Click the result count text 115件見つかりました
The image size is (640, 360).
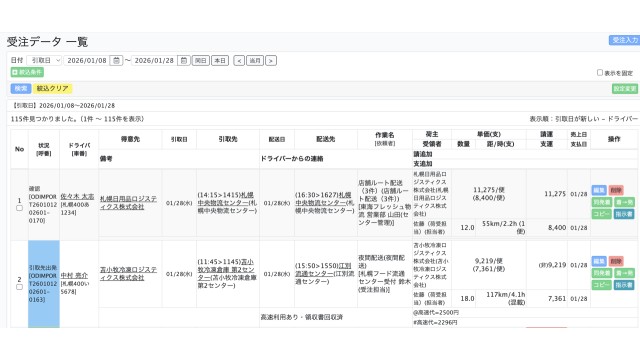coord(44,119)
